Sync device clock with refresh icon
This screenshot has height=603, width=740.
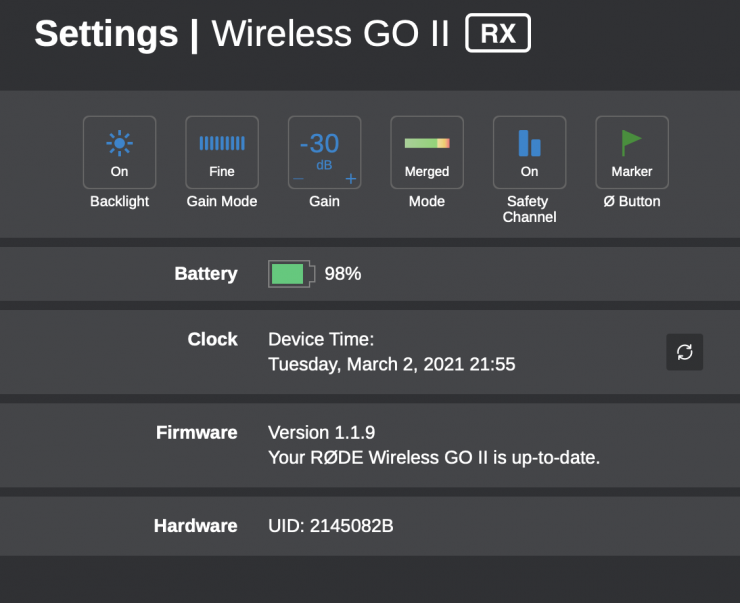[685, 352]
